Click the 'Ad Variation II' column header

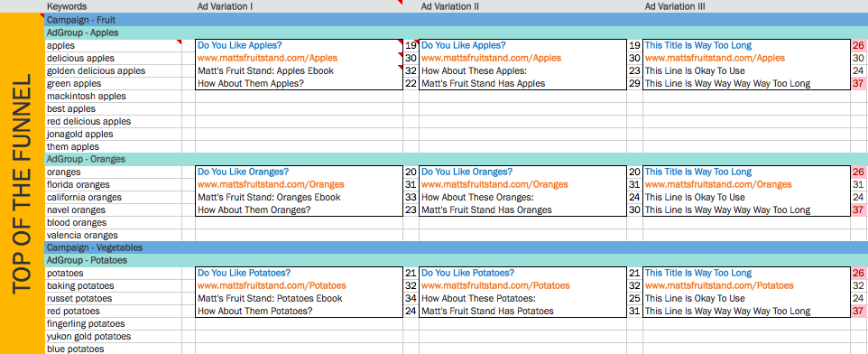click(449, 6)
